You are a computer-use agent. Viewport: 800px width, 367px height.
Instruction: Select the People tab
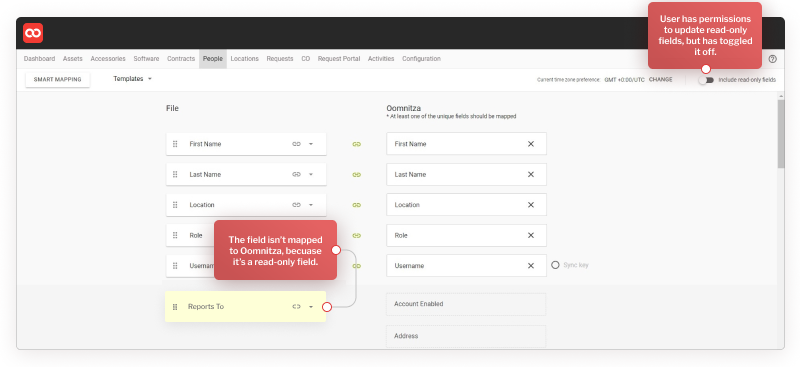pyautogui.click(x=213, y=59)
